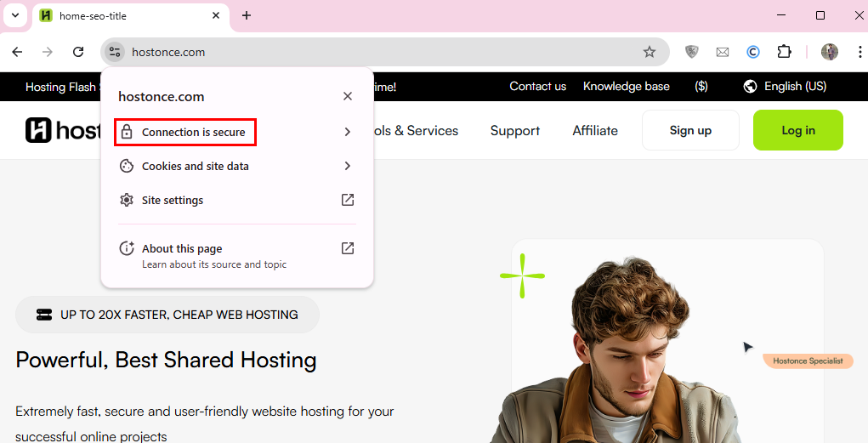Click the lock icon beside Connection is secure
The height and width of the screenshot is (443, 868).
(x=127, y=132)
